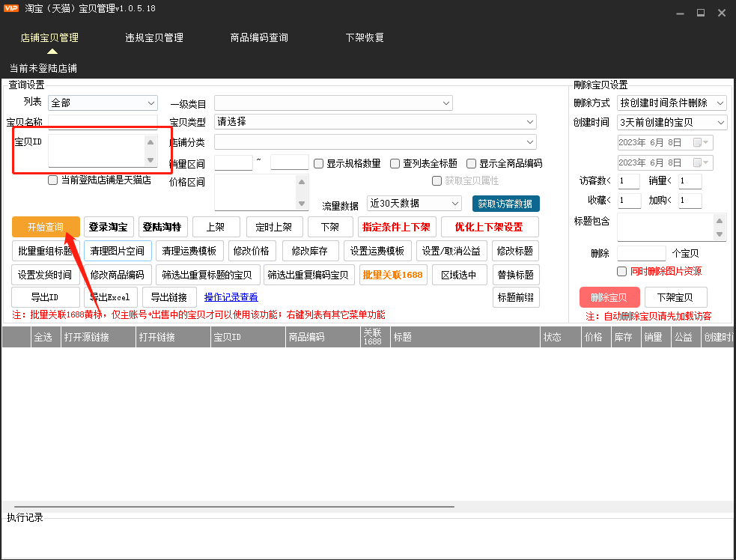Click 登录淘宝 button
This screenshot has width=736, height=560.
coord(109,227)
